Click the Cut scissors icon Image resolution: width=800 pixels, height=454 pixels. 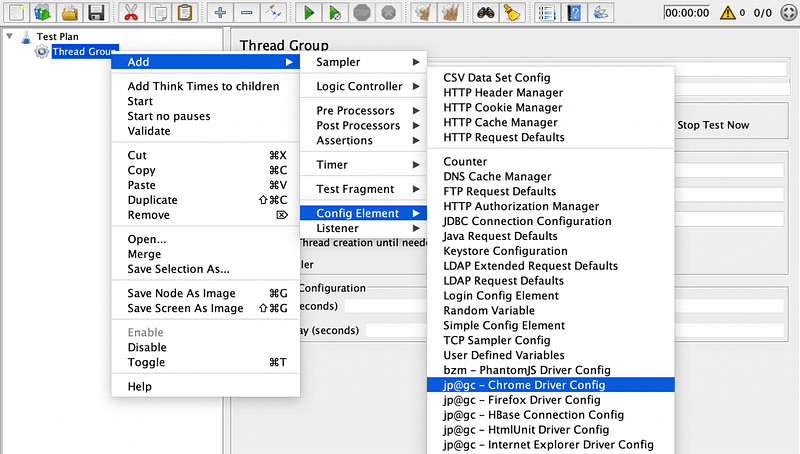pos(131,13)
